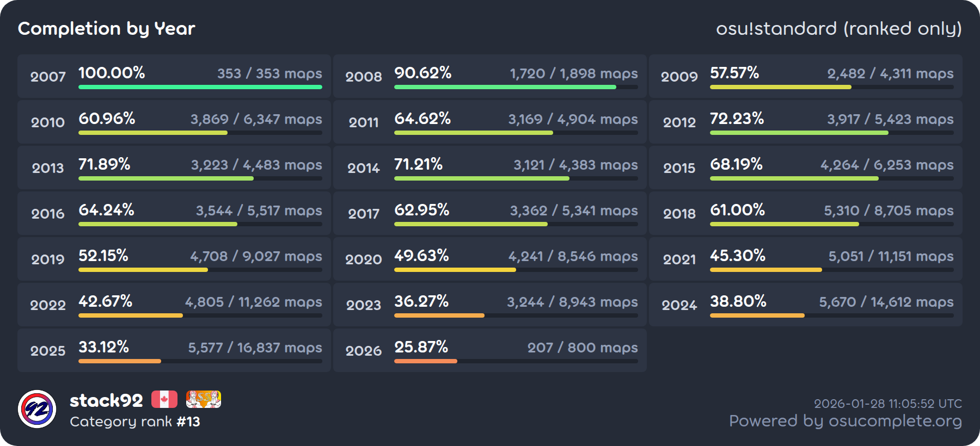Select the 2021 completion percentage 45.30%
This screenshot has width=980, height=446.
(737, 256)
